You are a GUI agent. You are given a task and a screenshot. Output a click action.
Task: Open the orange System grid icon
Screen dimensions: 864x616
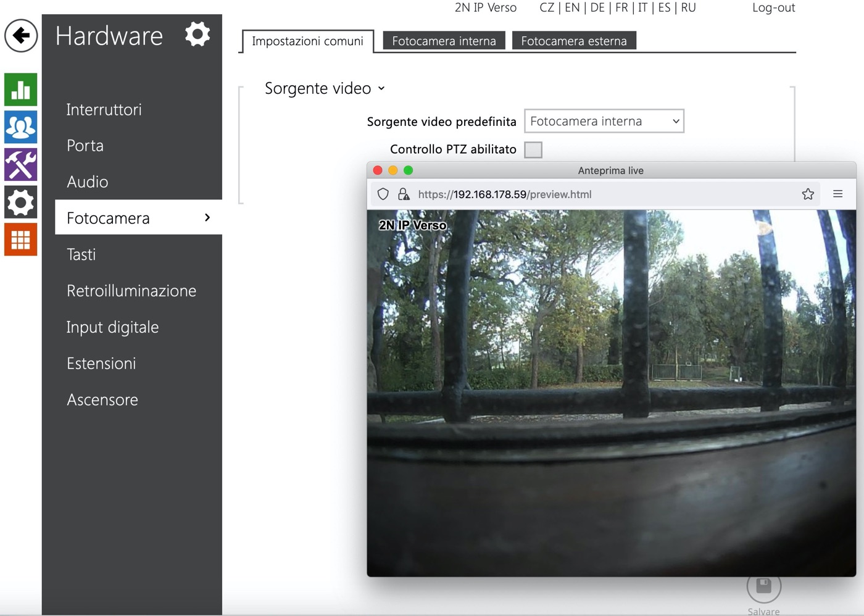pos(21,239)
